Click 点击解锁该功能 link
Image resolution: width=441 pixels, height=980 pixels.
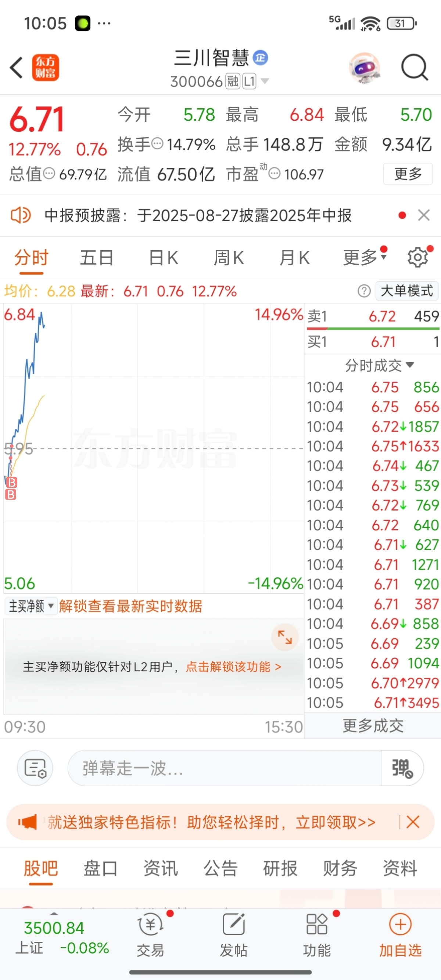(233, 667)
